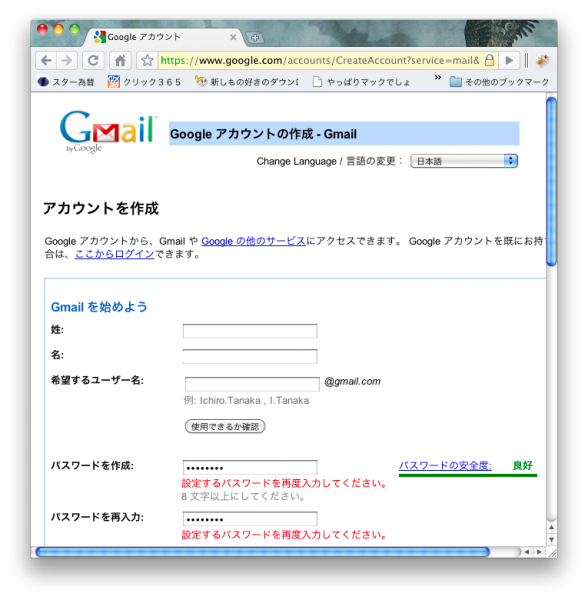Image resolution: width=588 pixels, height=600 pixels.
Task: Focus the 名 input field
Action: tap(250, 356)
